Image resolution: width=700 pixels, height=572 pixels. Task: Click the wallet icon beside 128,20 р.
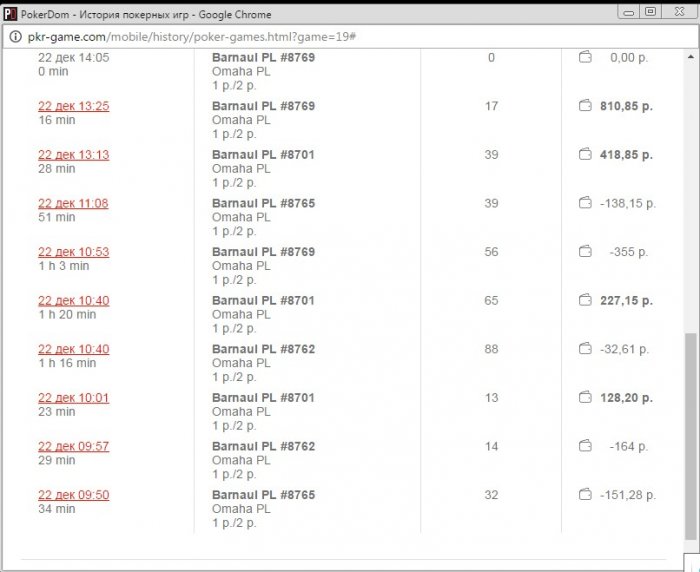[x=586, y=398]
